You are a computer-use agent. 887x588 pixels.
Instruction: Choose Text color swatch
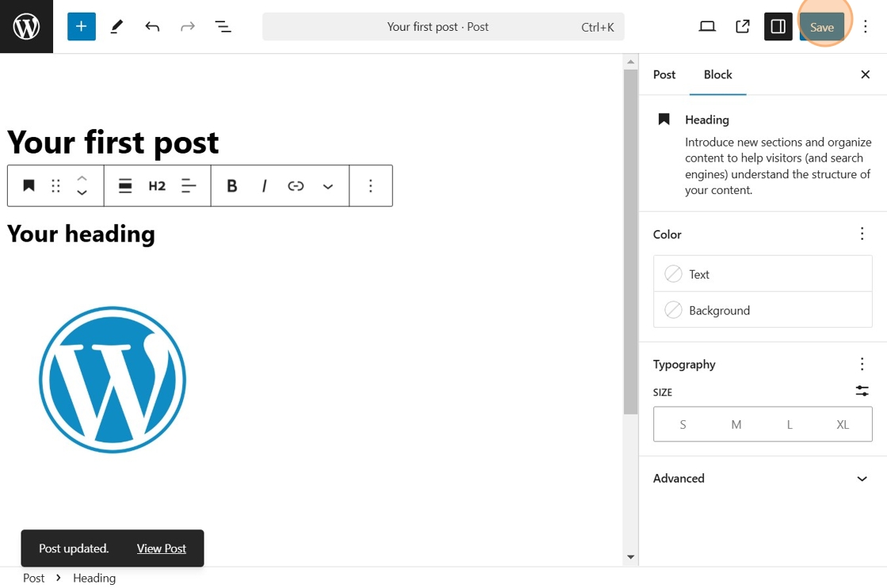(x=763, y=274)
